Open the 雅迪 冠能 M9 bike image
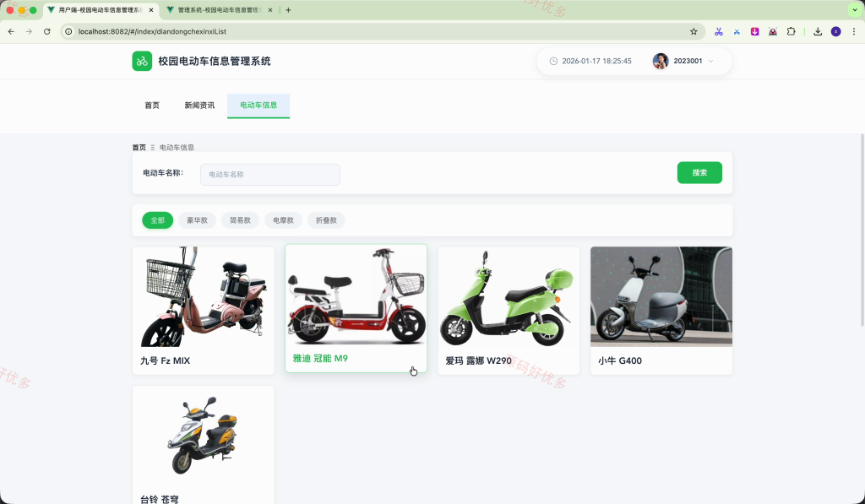Viewport: 865px width, 504px height. [x=356, y=295]
